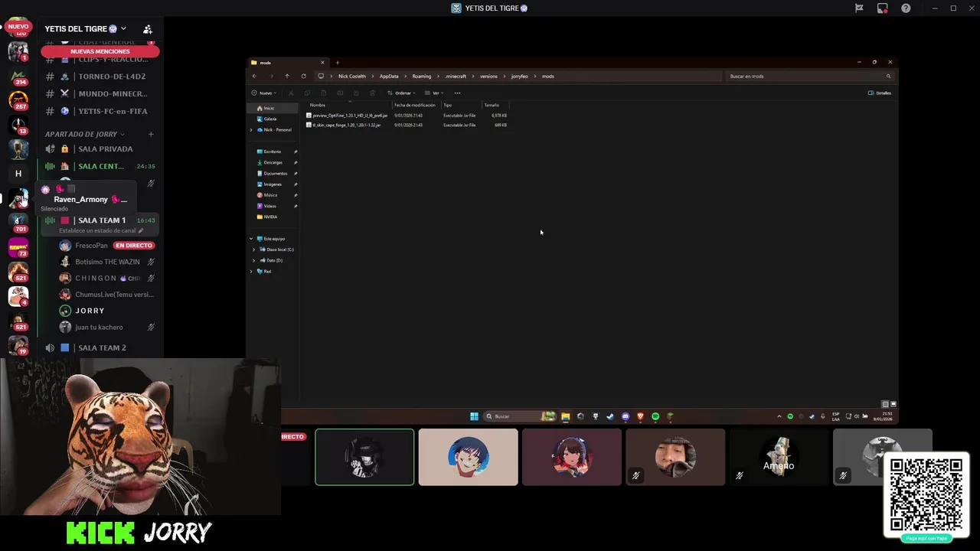
Task: Click AppData in the address breadcrumb
Action: pos(389,76)
